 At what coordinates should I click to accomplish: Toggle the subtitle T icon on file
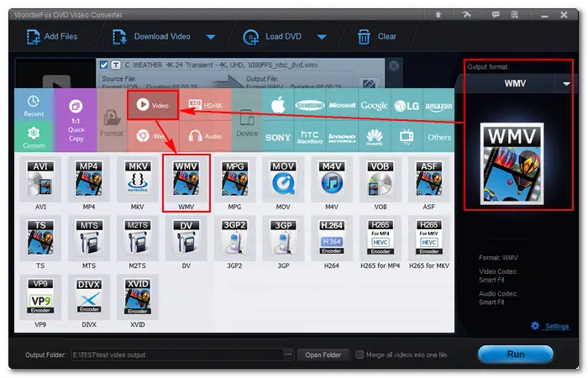tap(116, 65)
